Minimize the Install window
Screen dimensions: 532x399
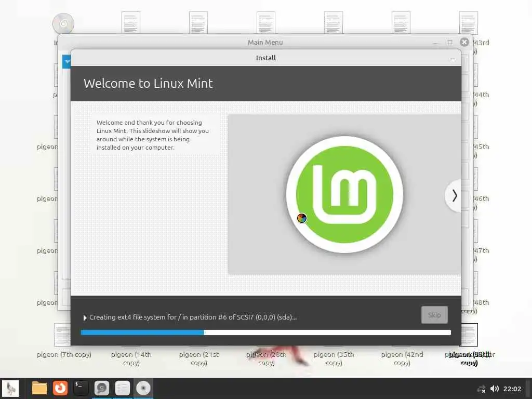click(453, 59)
